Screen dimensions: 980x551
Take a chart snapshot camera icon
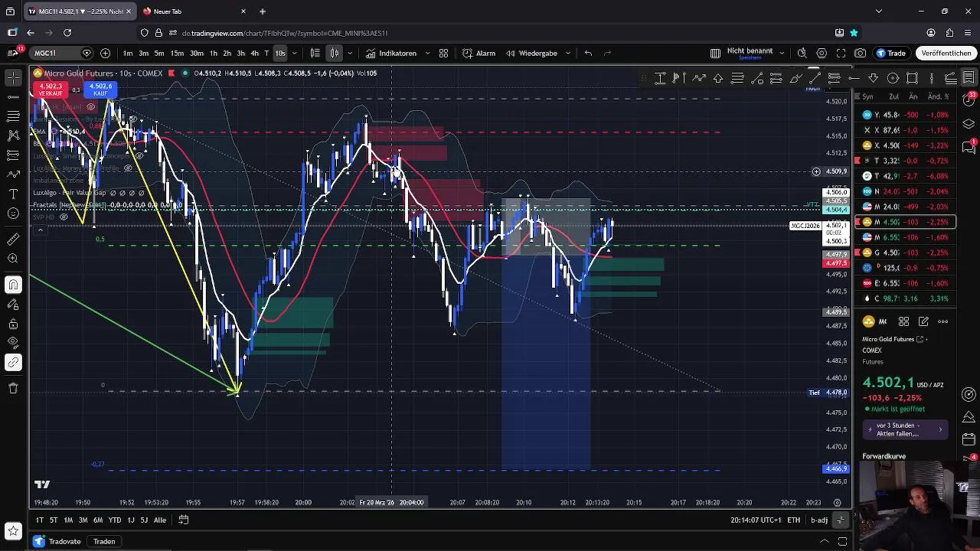[861, 53]
